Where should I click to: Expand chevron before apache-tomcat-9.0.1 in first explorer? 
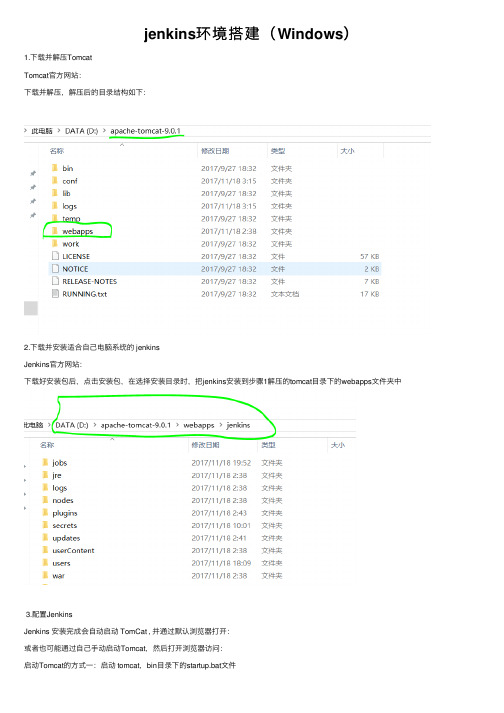pyautogui.click(x=104, y=131)
